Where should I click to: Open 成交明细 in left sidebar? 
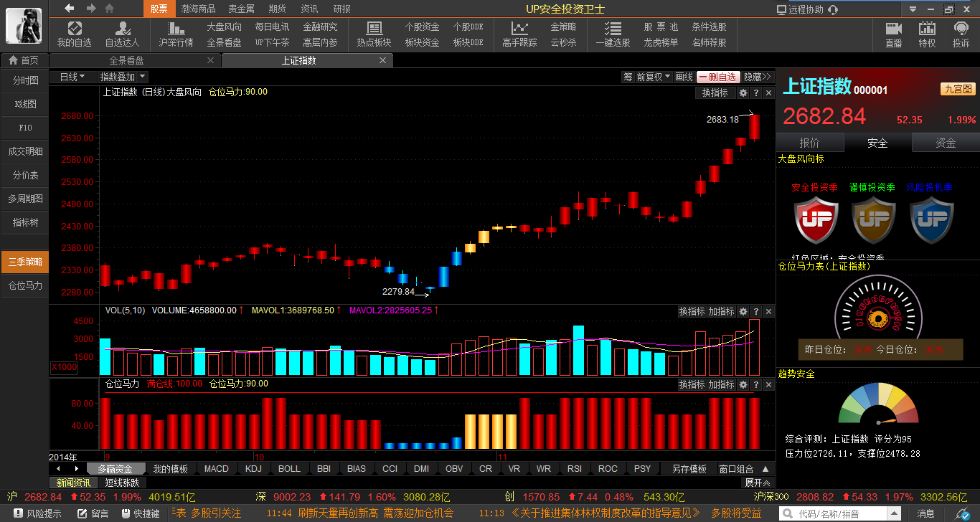tap(25, 151)
